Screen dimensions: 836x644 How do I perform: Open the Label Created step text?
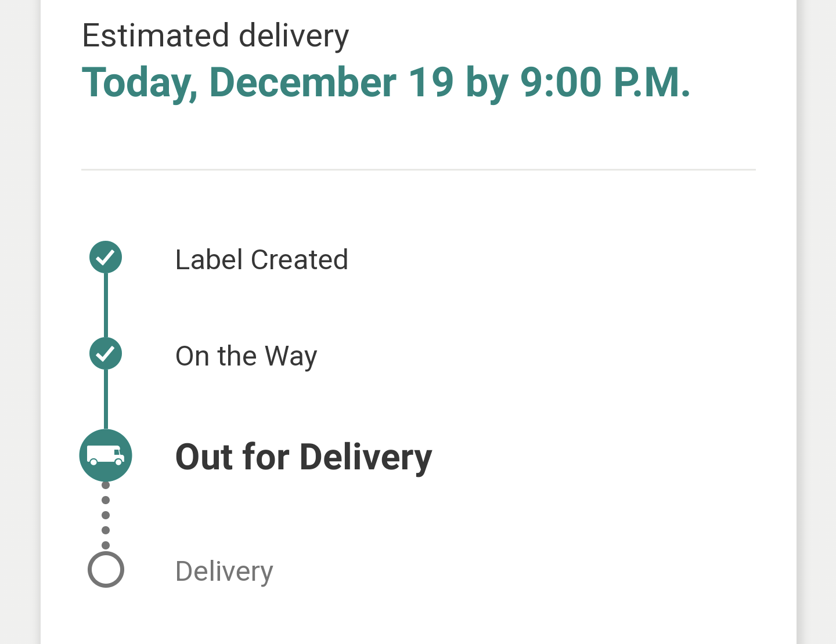(x=262, y=259)
